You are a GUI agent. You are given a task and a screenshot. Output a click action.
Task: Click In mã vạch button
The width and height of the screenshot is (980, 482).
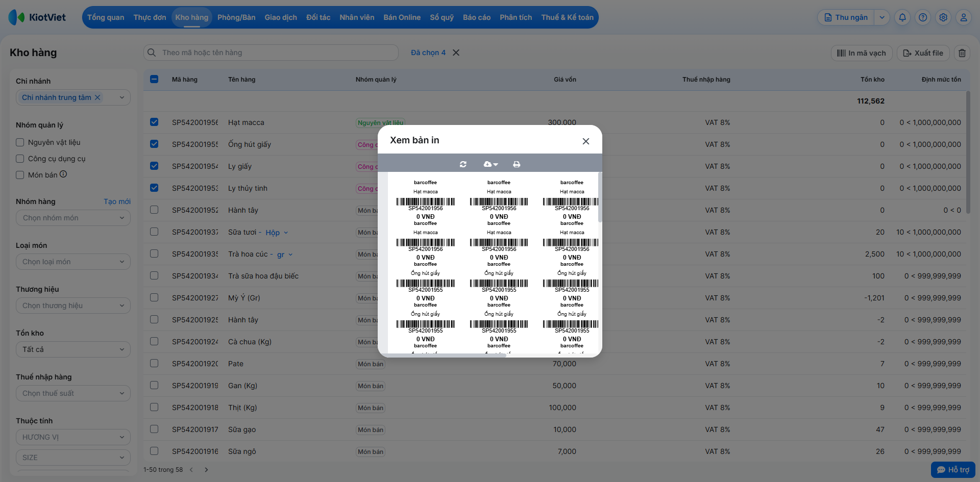[862, 53]
